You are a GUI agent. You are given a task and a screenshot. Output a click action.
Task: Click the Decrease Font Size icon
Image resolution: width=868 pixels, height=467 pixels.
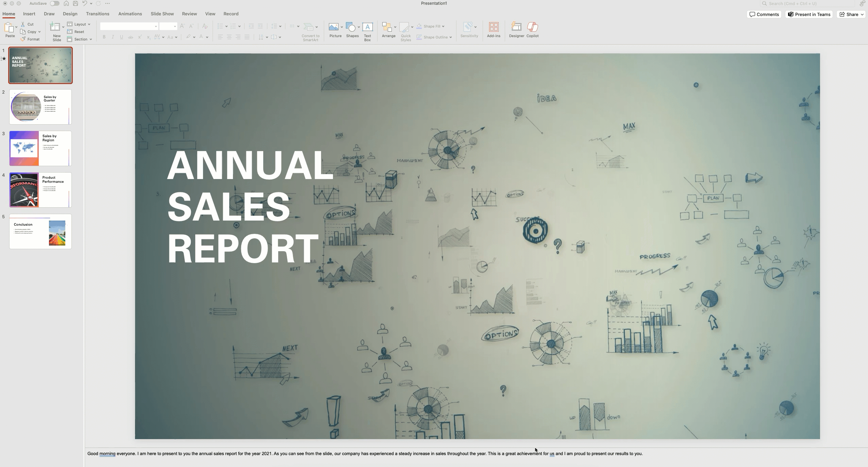[191, 26]
